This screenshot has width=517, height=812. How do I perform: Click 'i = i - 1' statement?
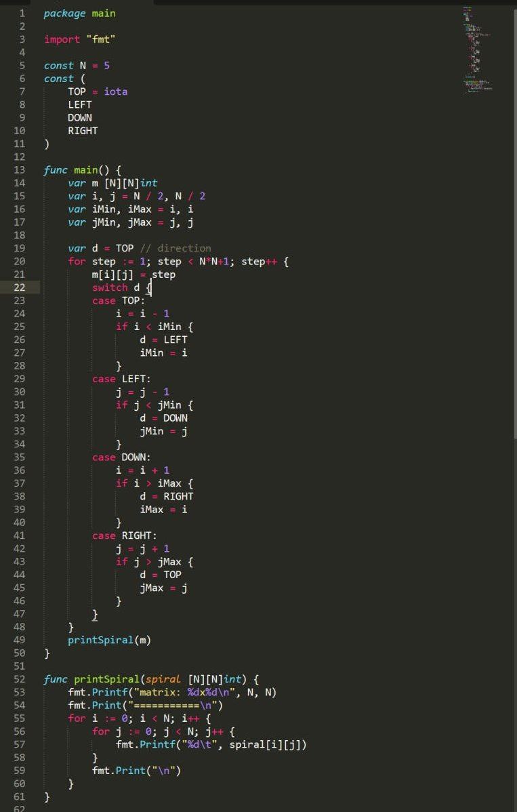143,314
